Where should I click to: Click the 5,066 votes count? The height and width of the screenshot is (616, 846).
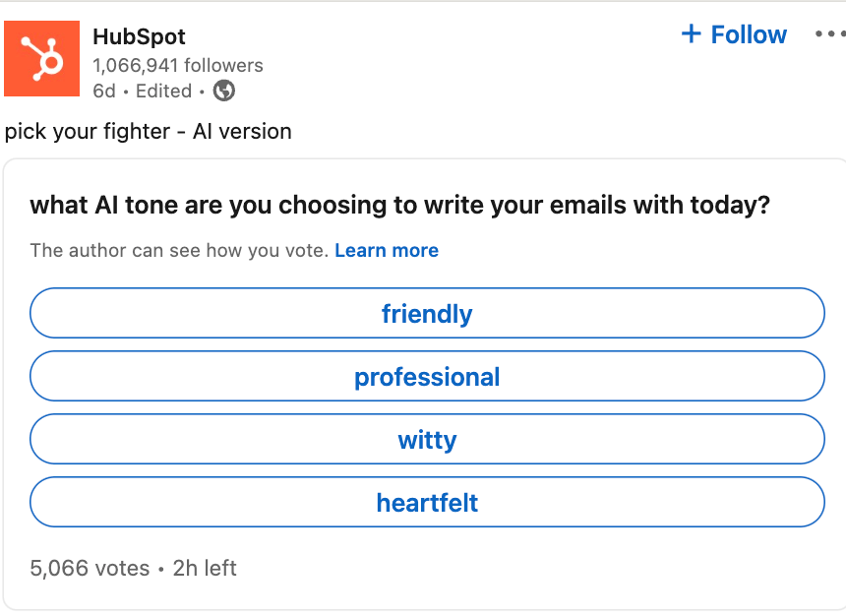90,569
